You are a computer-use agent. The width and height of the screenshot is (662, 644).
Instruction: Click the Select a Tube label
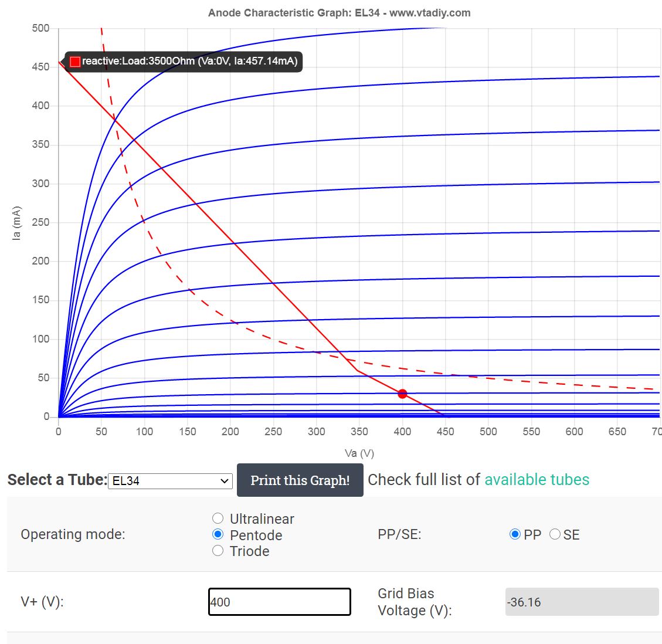pos(57,480)
